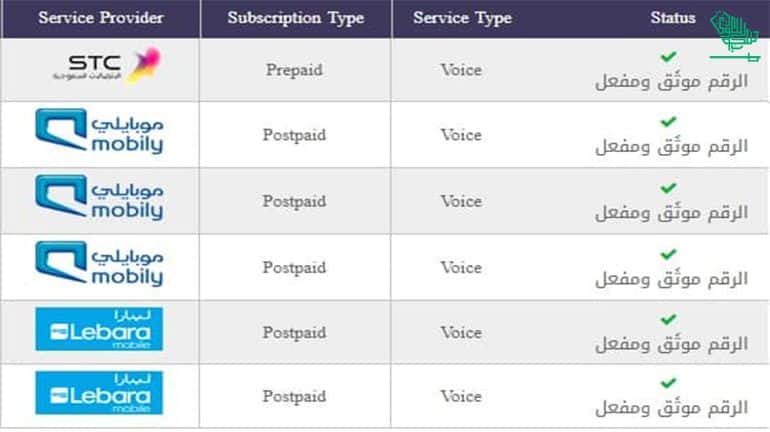Click the Status column header
Image resolution: width=770 pixels, height=432 pixels.
click(x=673, y=18)
